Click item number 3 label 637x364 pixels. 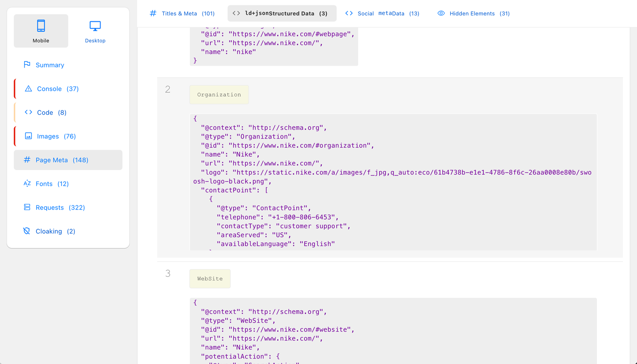point(168,274)
